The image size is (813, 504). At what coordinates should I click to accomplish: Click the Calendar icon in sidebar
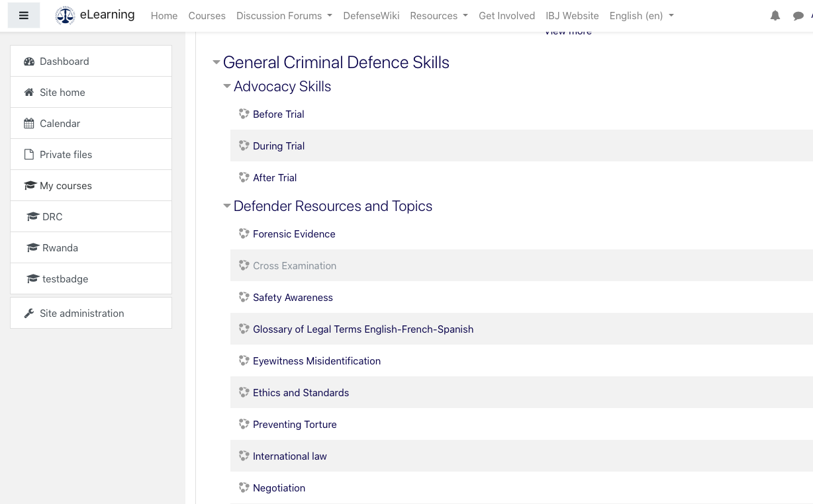[29, 124]
